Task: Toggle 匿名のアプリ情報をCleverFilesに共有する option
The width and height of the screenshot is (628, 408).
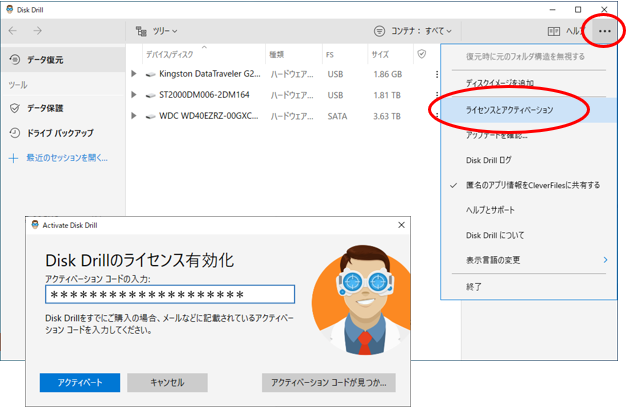Action: pos(529,185)
